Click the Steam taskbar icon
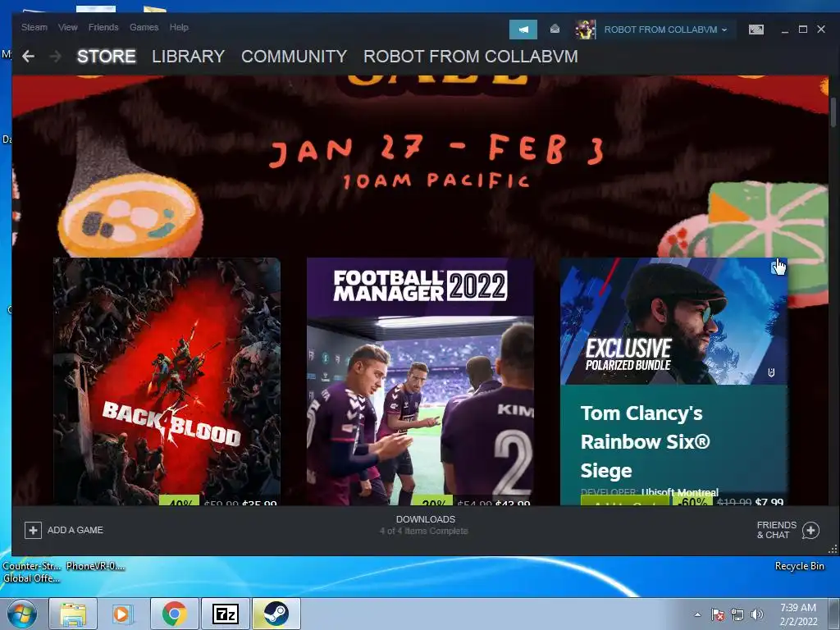This screenshot has width=840, height=630. pos(276,614)
